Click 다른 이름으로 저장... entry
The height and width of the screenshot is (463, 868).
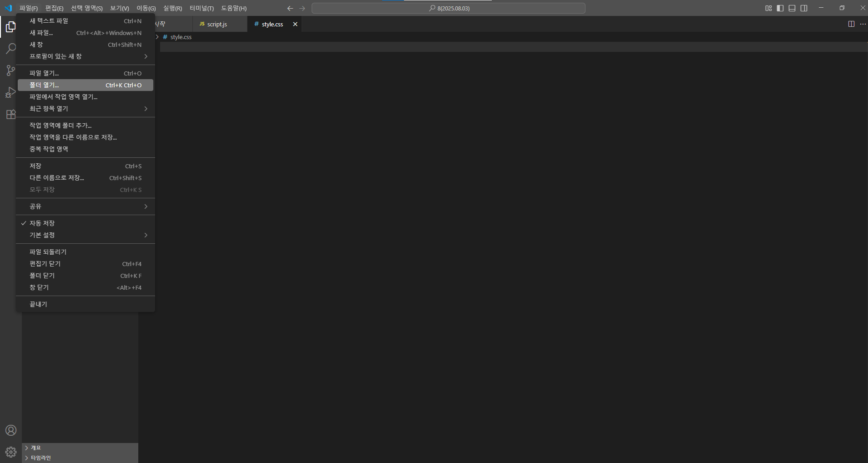pyautogui.click(x=86, y=178)
